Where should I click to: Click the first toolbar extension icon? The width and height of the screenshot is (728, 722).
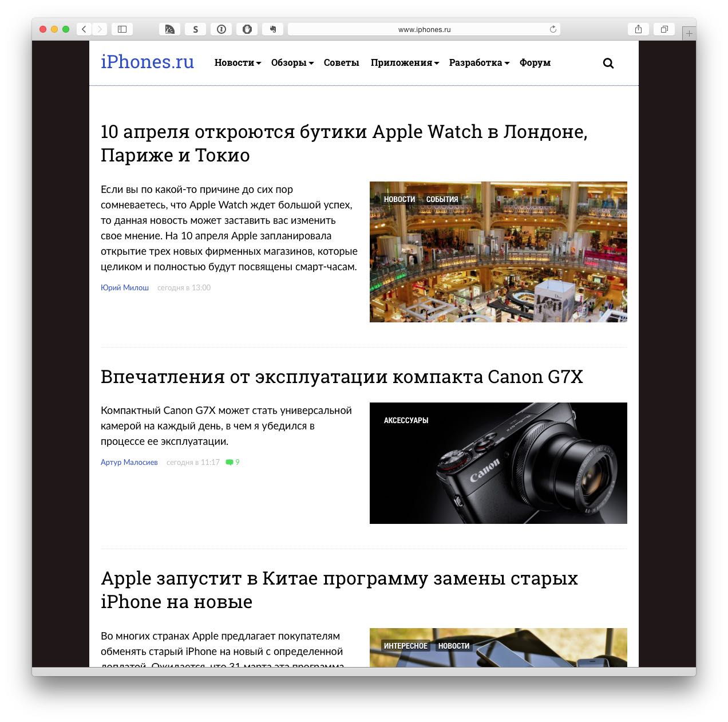[170, 29]
